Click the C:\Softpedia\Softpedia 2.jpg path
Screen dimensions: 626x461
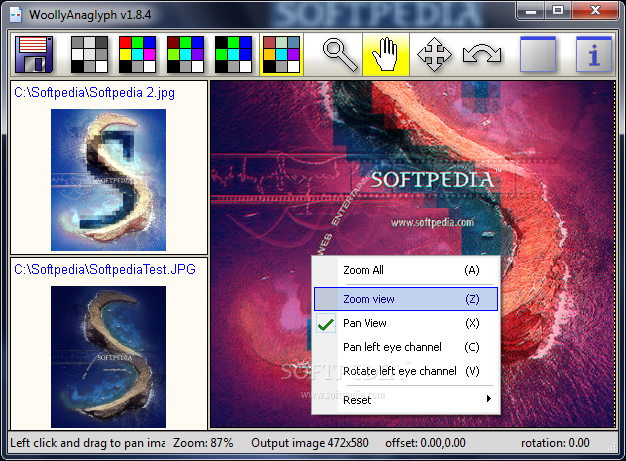(x=94, y=93)
